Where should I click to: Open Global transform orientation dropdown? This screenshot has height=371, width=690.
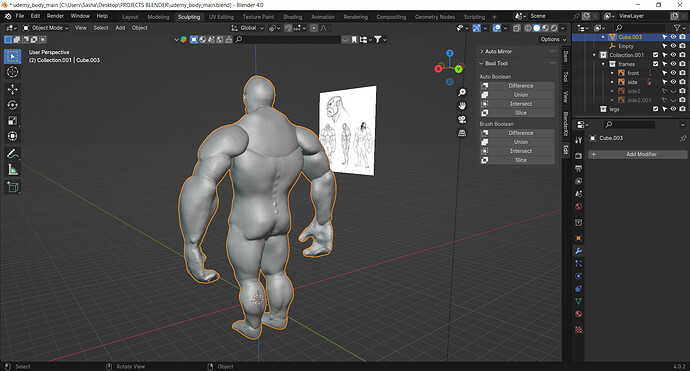[x=248, y=28]
